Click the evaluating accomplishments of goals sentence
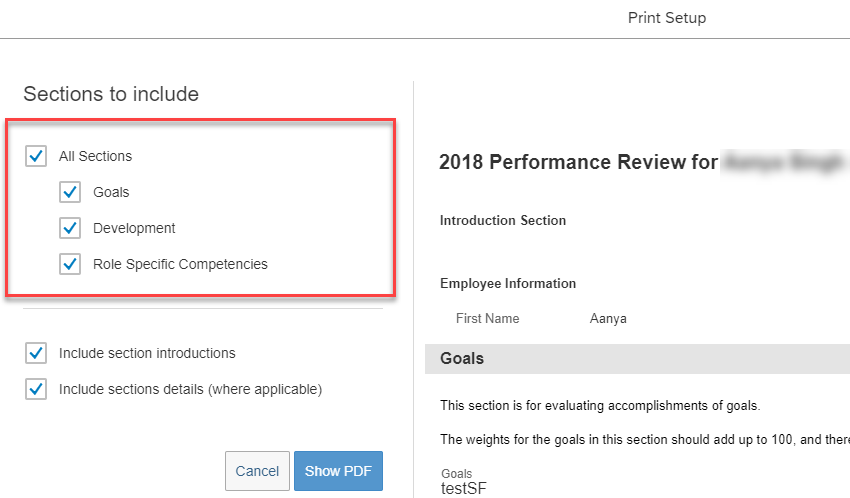This screenshot has height=498, width=850. point(600,405)
